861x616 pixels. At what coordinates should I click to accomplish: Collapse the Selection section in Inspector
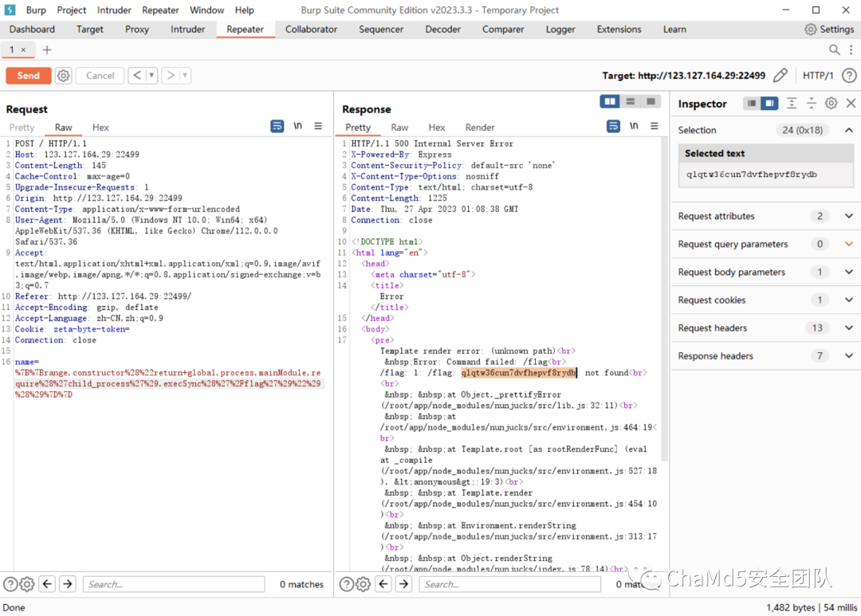(848, 130)
